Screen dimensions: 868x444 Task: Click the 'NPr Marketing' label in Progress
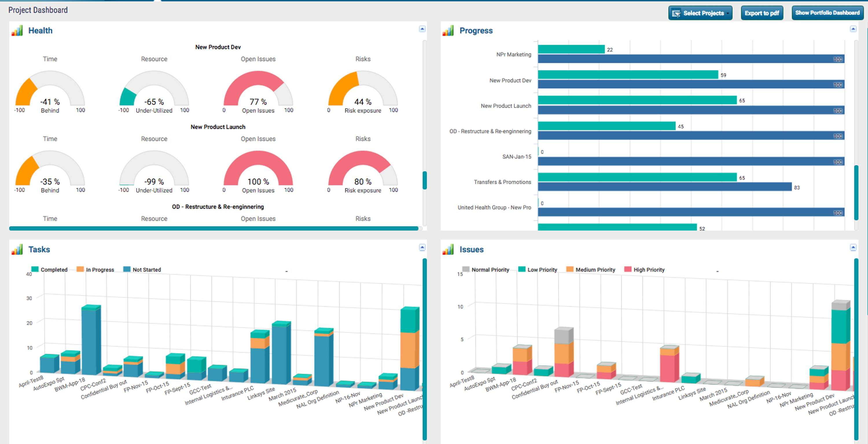point(514,55)
